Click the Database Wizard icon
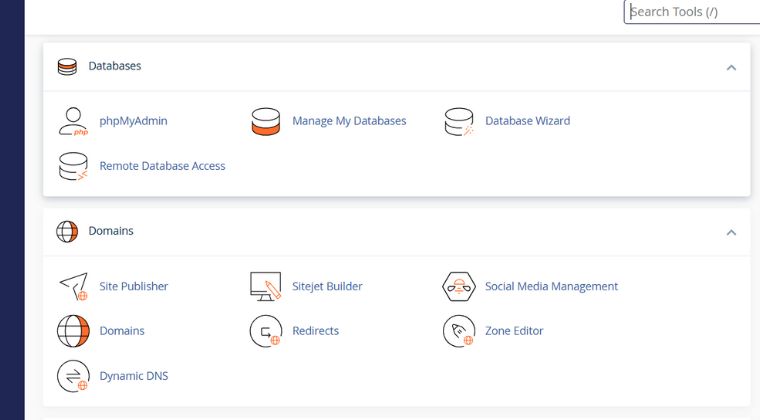Viewport: 760px width, 420px height. click(x=459, y=121)
